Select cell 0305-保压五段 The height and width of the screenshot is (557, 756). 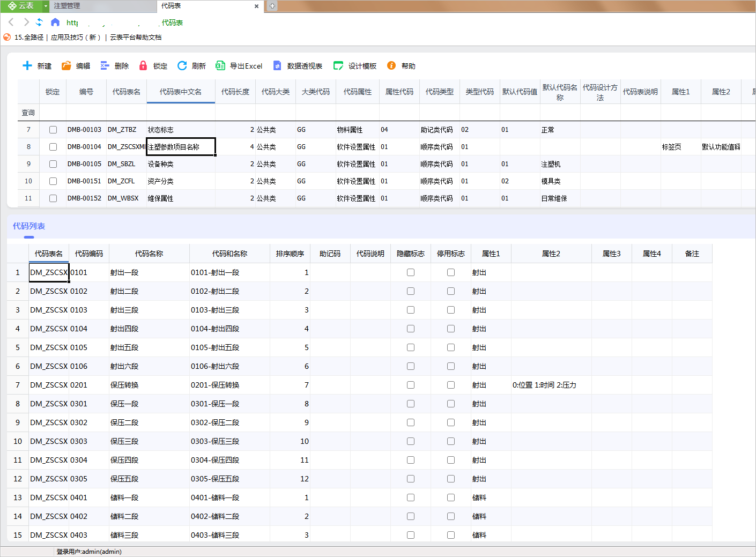click(x=229, y=479)
